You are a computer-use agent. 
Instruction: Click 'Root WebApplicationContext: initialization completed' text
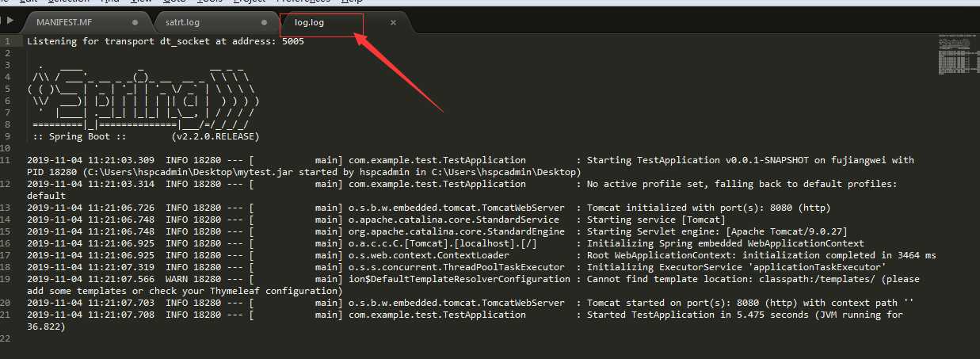[723, 255]
